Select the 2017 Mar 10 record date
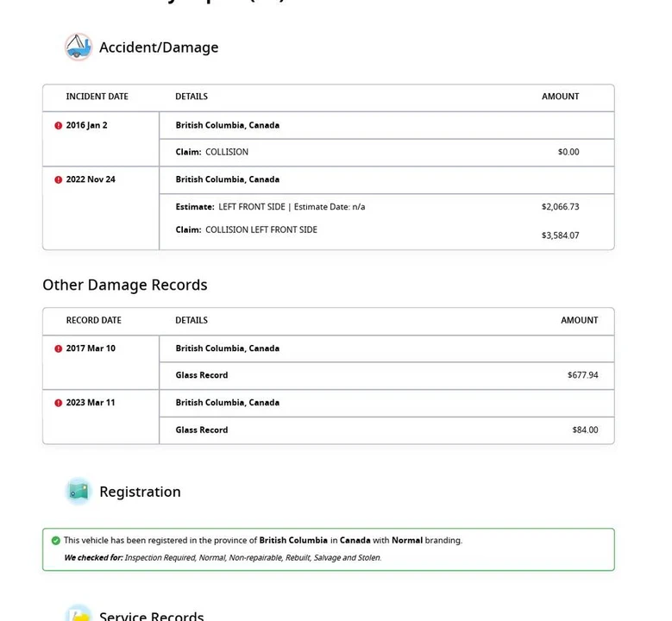The height and width of the screenshot is (621, 672). 91,348
